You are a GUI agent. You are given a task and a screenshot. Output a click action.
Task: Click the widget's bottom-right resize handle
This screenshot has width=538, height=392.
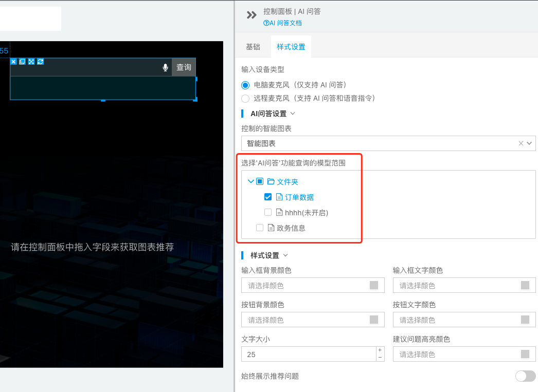point(195,100)
